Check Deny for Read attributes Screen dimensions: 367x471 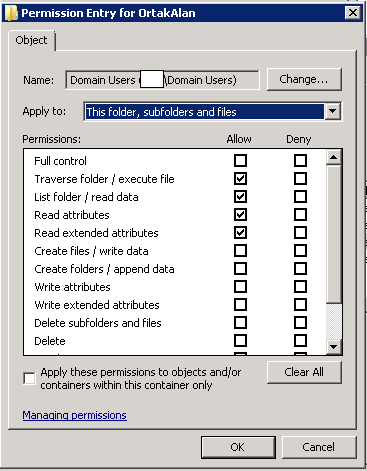coord(300,215)
